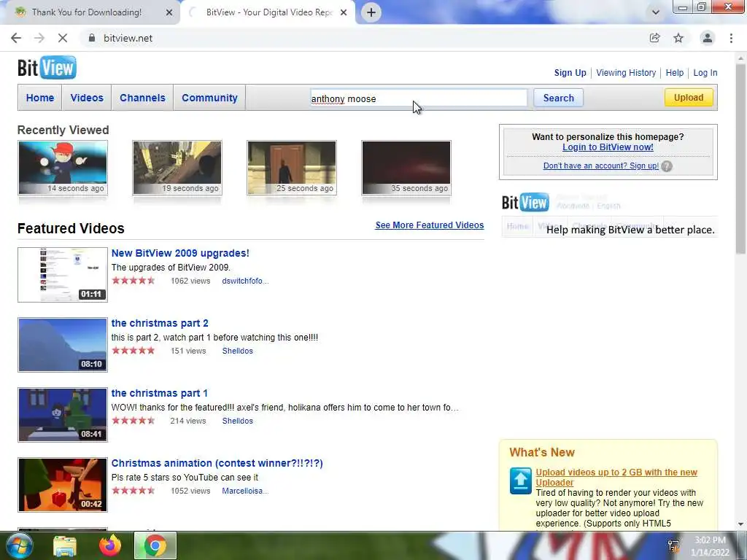Open a new tab with plus button
Screen dimensions: 747x560
[x=371, y=12]
